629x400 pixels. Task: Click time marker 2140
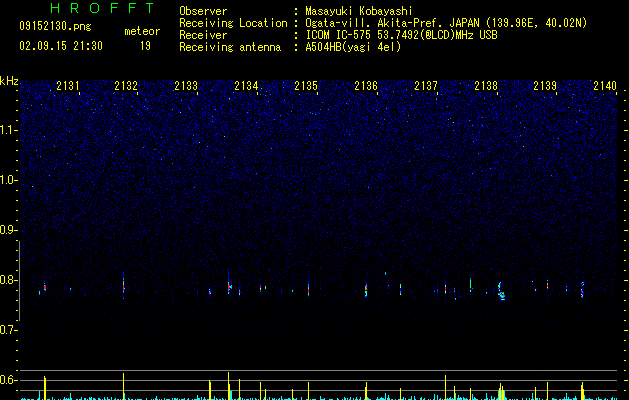[605, 86]
